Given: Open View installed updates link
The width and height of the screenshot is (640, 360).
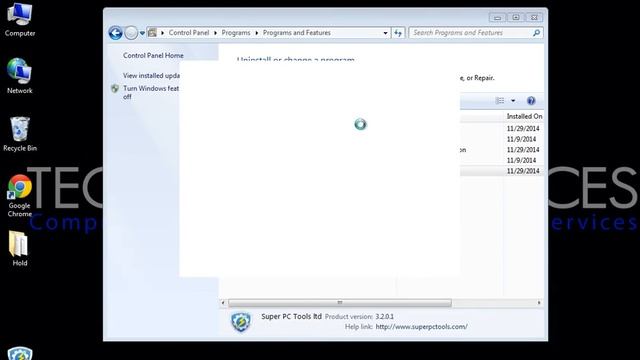Looking at the screenshot, I should 151,76.
